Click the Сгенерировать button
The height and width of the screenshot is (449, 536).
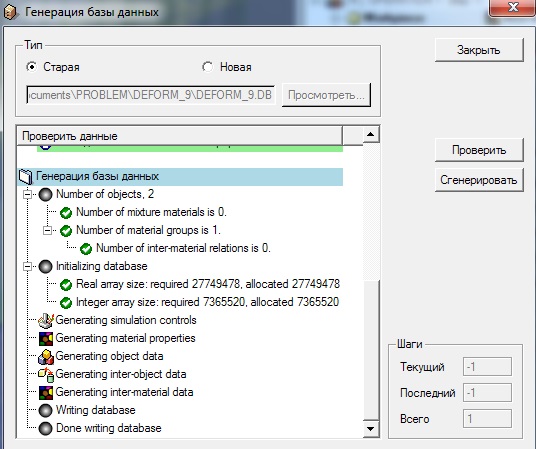[x=479, y=180]
